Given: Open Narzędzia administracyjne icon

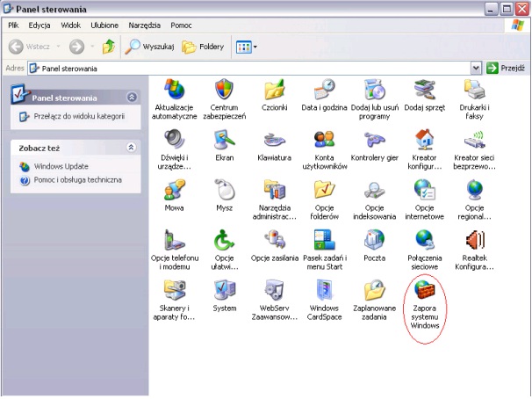Looking at the screenshot, I should 274,190.
